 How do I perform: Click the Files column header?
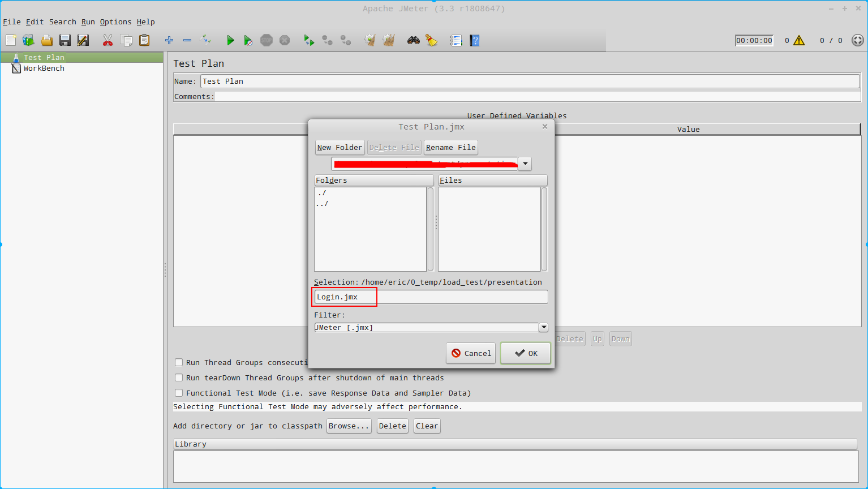click(x=493, y=180)
